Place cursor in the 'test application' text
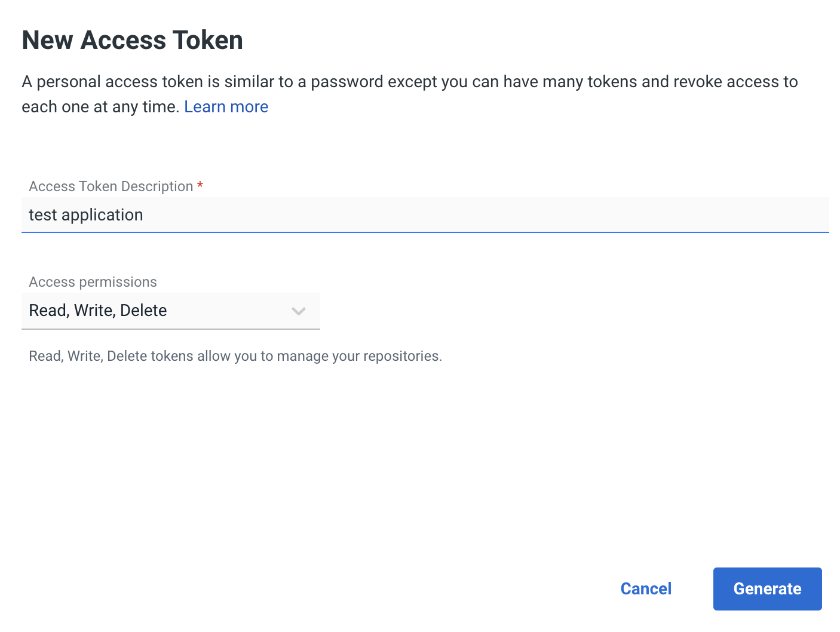This screenshot has width=840, height=632. (x=86, y=215)
